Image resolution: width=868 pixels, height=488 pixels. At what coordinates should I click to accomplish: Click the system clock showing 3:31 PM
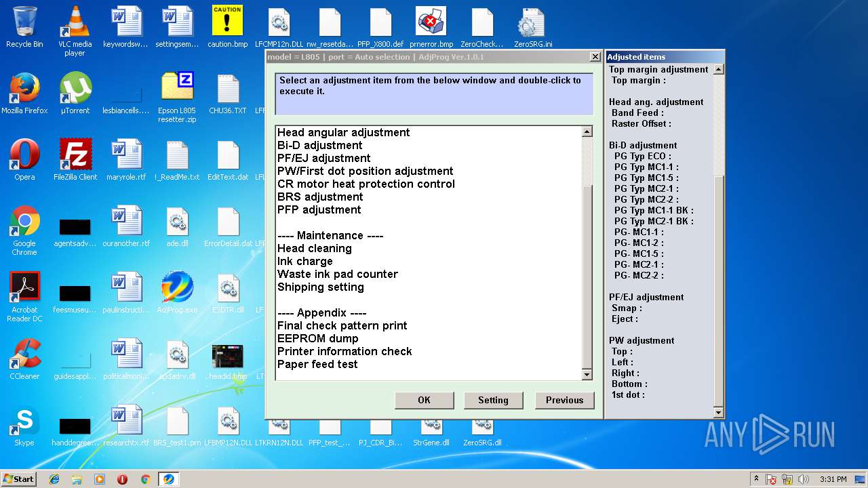833,479
